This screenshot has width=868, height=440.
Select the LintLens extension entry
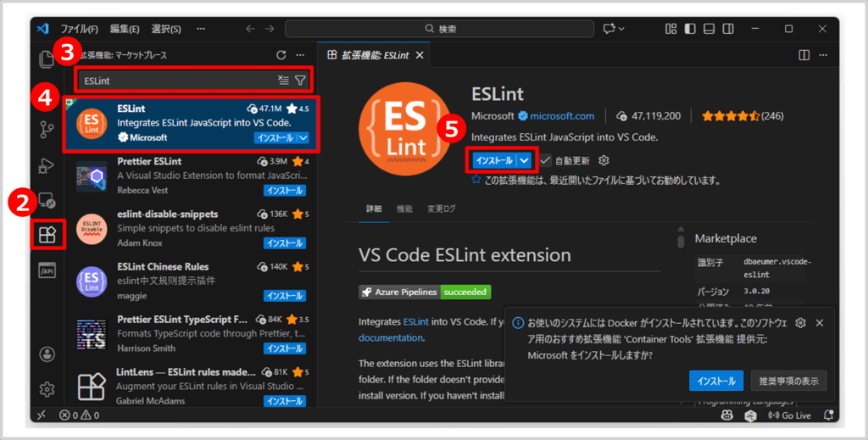click(192, 386)
